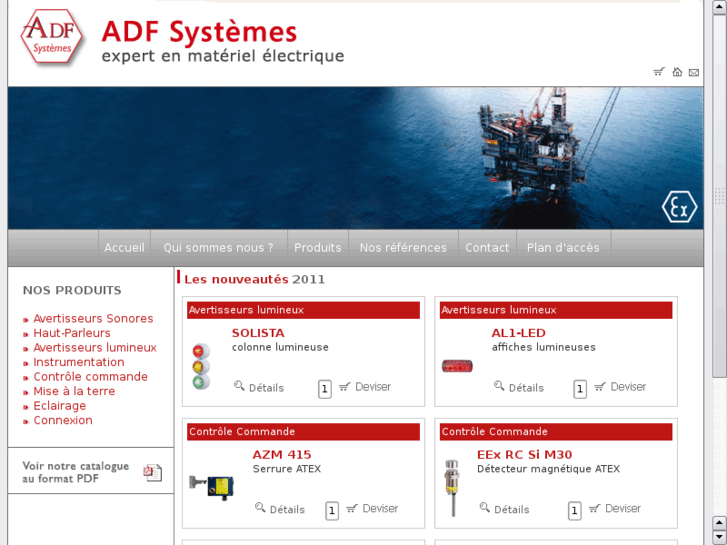Click Détails under SOLISTA
Viewport: 727px width, 545px height.
pyautogui.click(x=267, y=388)
